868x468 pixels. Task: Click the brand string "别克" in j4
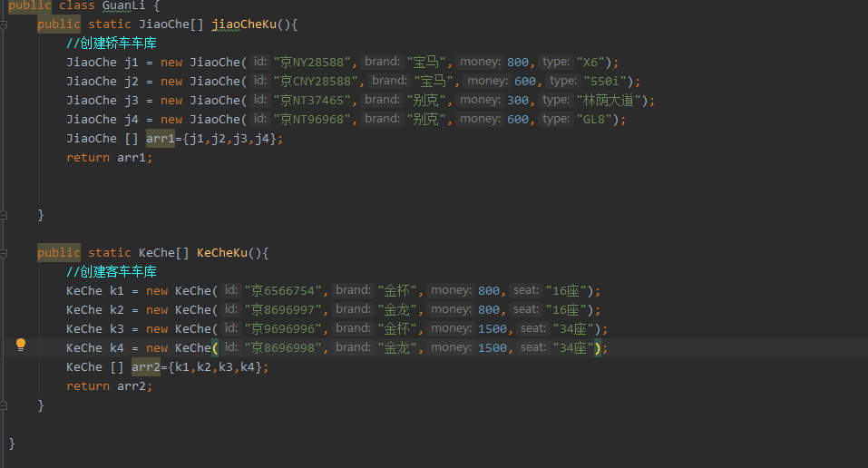[x=425, y=119]
